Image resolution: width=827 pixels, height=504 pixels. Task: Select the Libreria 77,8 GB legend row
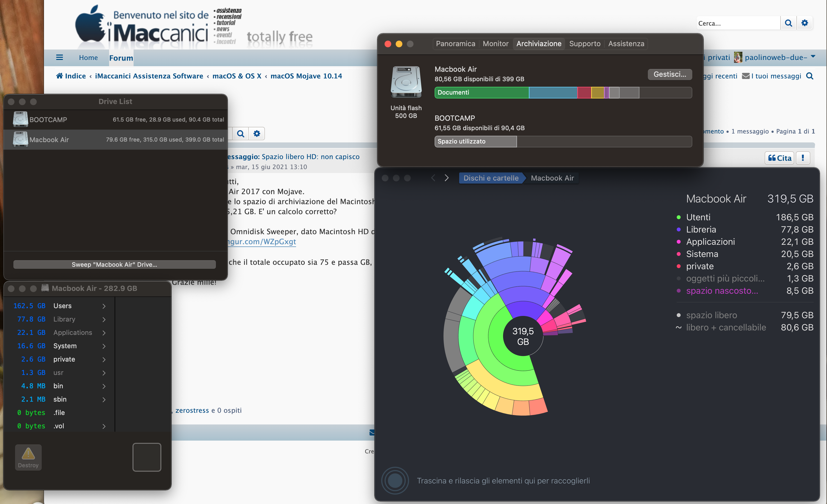point(745,229)
